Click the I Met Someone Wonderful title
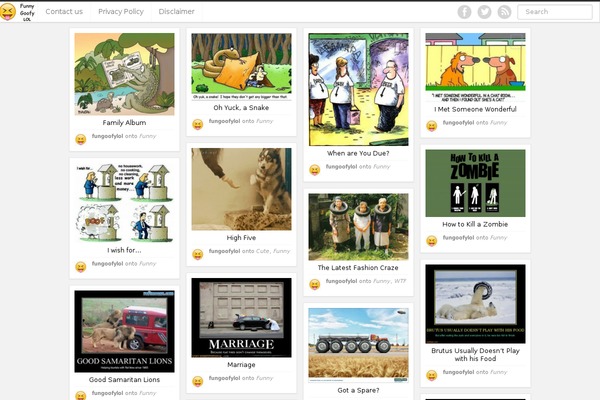The image size is (600, 400). 475,109
